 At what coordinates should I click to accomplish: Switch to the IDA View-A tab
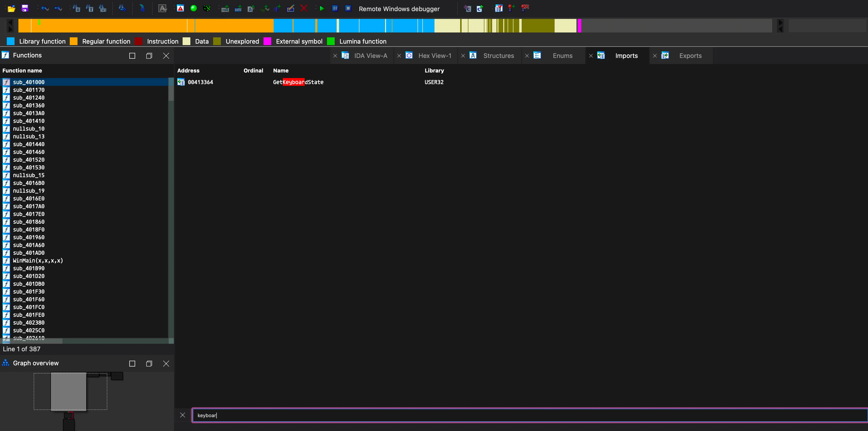click(371, 56)
